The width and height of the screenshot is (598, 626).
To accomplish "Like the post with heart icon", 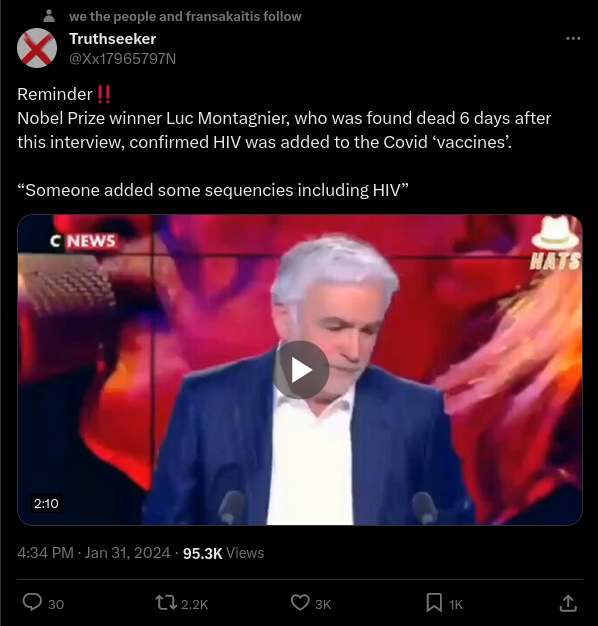I will tap(300, 603).
